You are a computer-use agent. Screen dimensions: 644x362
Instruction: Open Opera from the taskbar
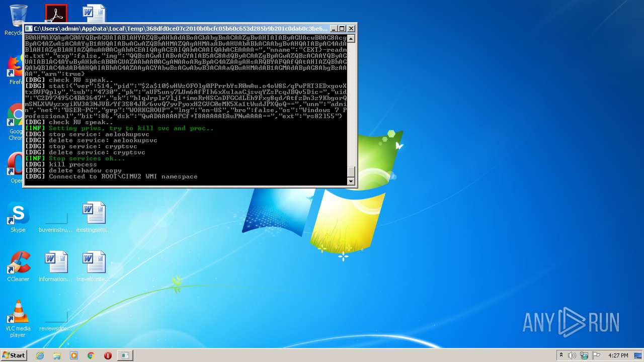coord(108,355)
